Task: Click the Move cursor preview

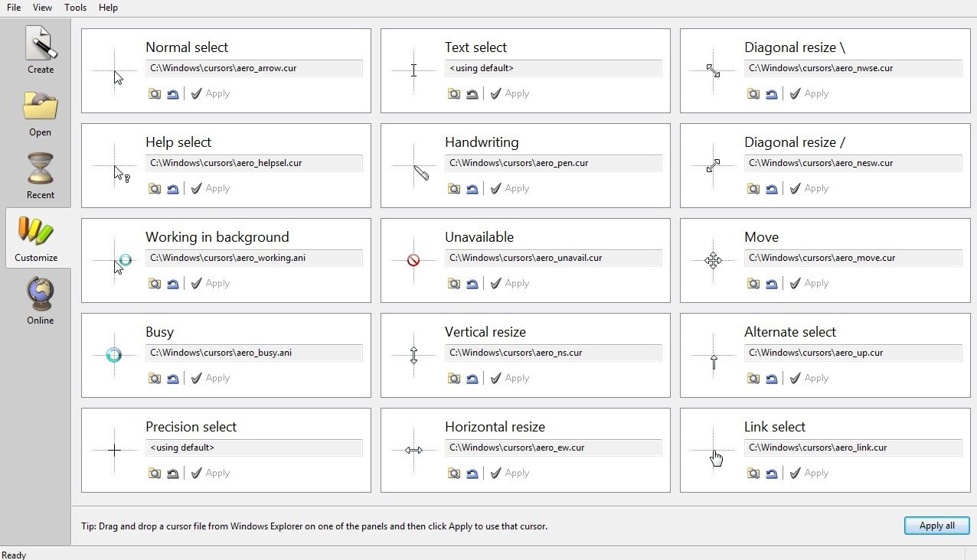Action: [713, 260]
